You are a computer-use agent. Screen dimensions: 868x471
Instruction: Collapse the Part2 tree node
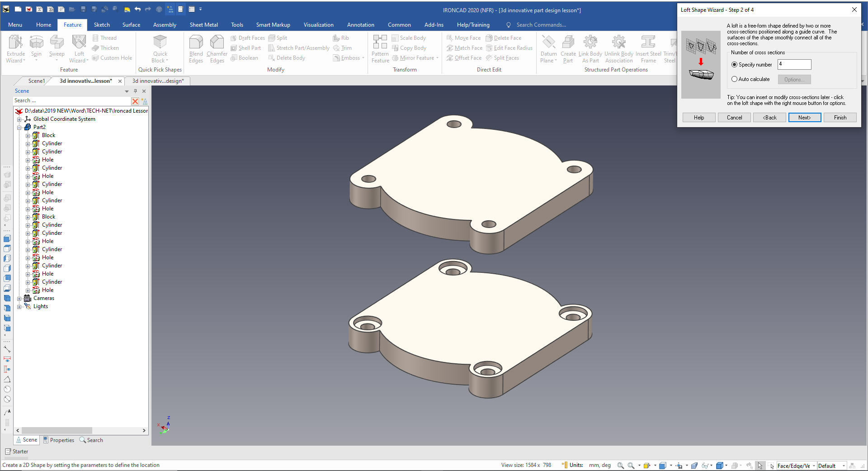click(19, 128)
